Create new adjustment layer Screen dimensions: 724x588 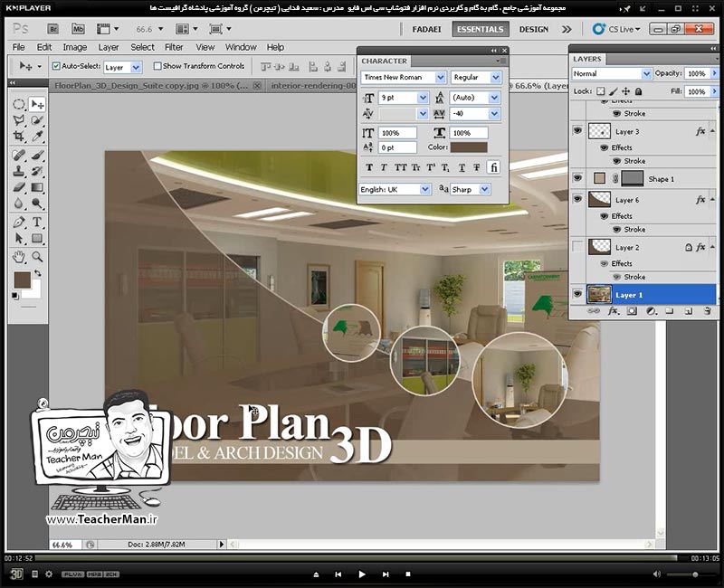point(651,311)
